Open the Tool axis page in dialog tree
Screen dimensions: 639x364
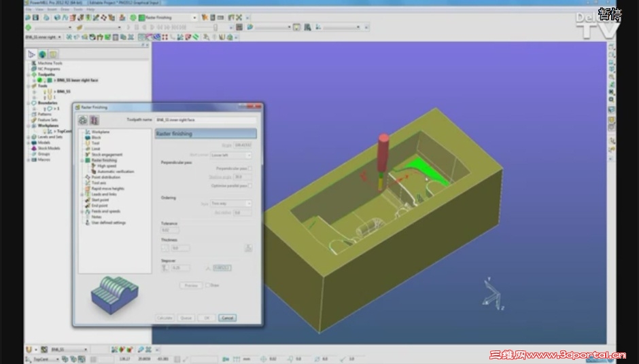point(99,183)
